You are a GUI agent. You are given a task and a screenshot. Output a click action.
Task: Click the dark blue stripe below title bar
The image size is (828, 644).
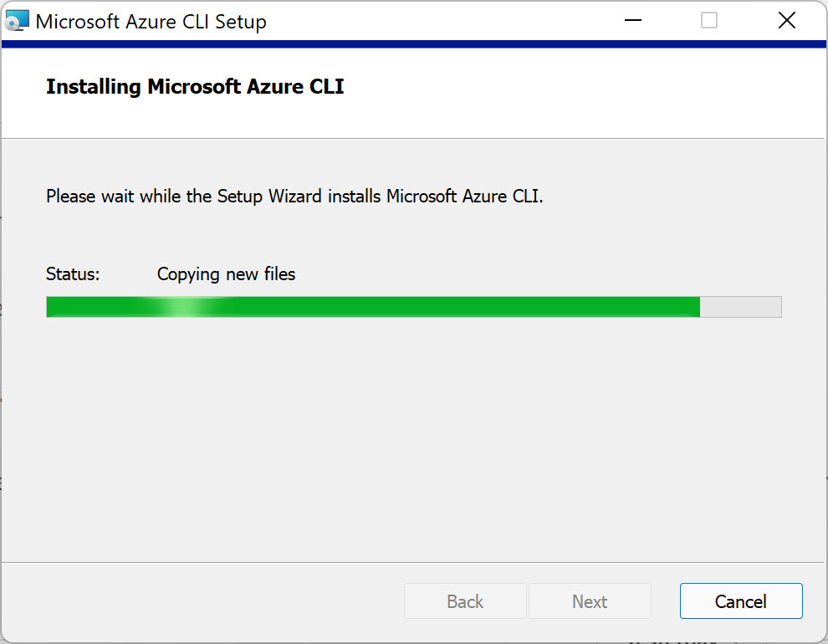(414, 43)
